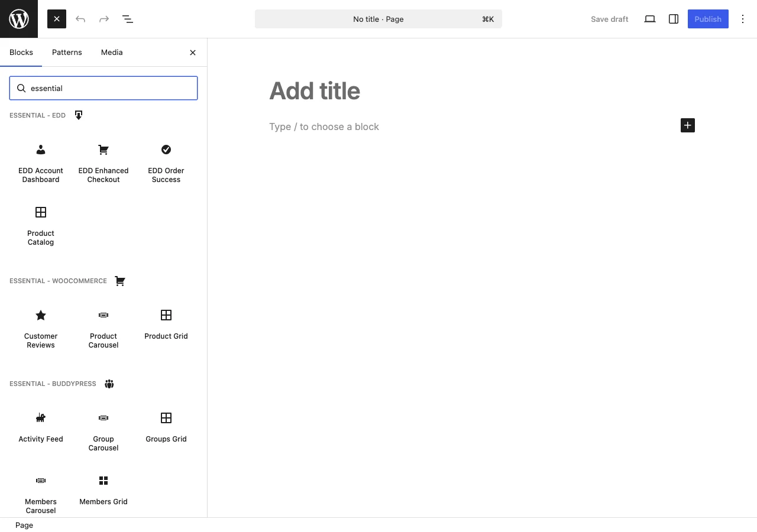This screenshot has width=757, height=532.
Task: Insert Members Grid block
Action: (103, 490)
